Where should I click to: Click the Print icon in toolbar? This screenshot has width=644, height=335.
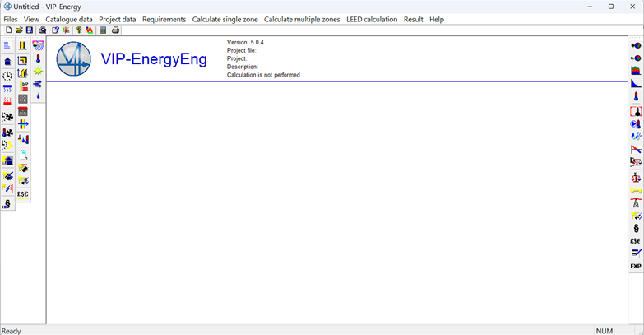point(115,30)
